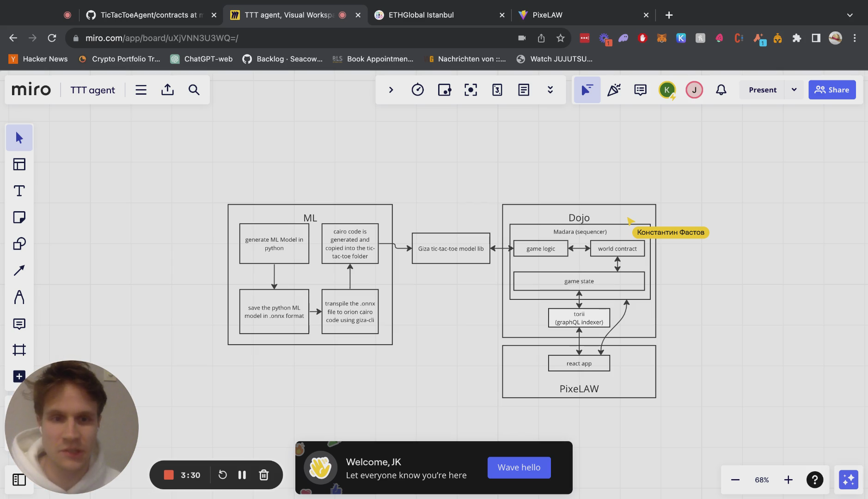The width and height of the screenshot is (868, 499).
Task: Expand more collaboration tools double chevron
Action: tap(550, 90)
